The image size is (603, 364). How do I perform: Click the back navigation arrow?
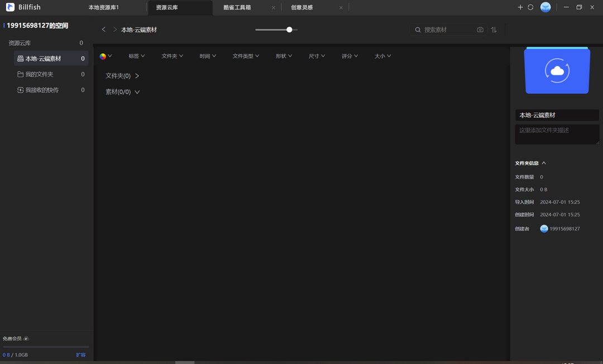pyautogui.click(x=103, y=30)
